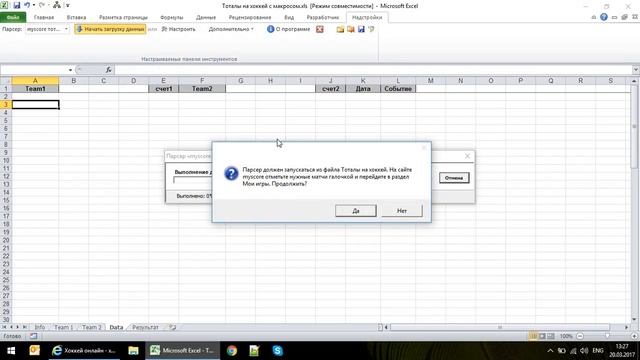The image size is (640, 360).
Task: Click Начать загрузку данных button
Action: coord(110,29)
